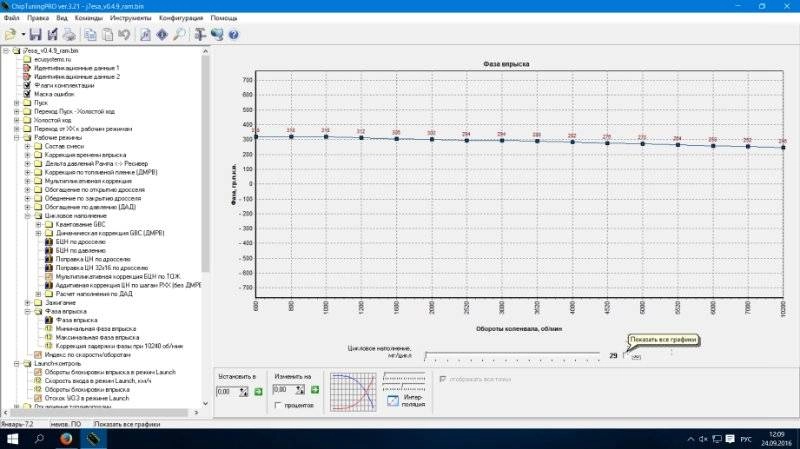Viewport: 800px width, 449px height.
Task: Expand the Зажигание folder
Action: click(x=28, y=302)
